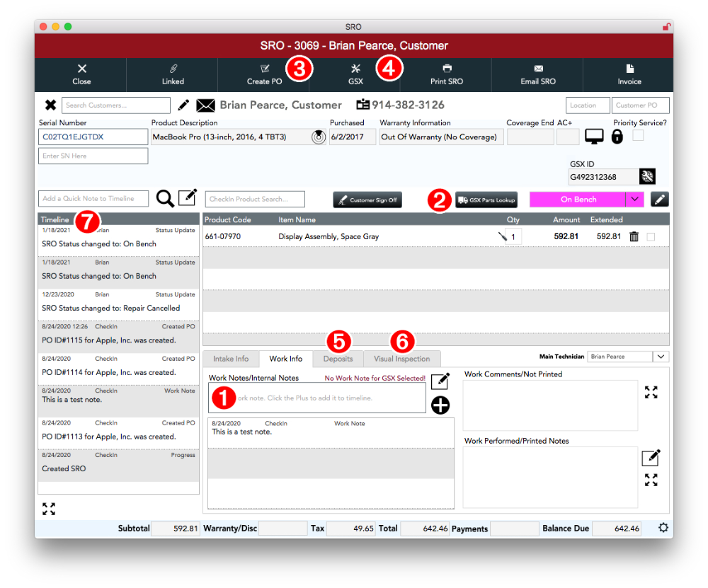The image size is (708, 588).
Task: Toggle the Priority Service checkbox
Action: (x=638, y=136)
